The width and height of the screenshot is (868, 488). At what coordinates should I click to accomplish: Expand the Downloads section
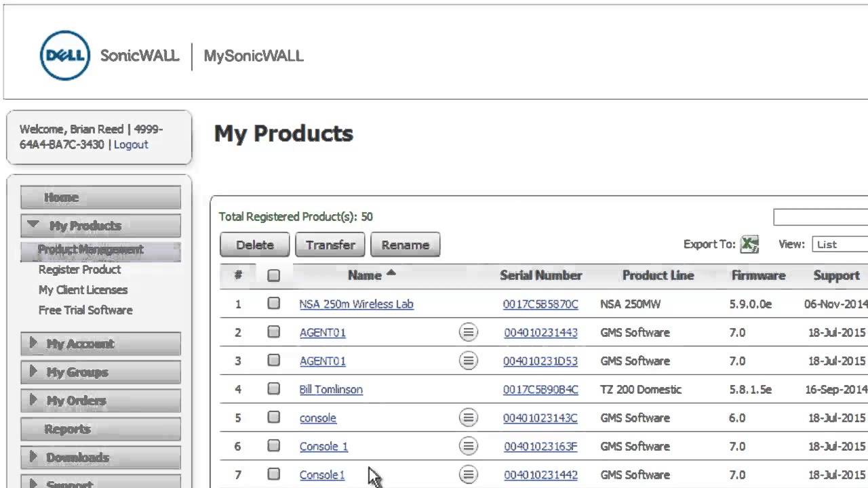pos(101,457)
